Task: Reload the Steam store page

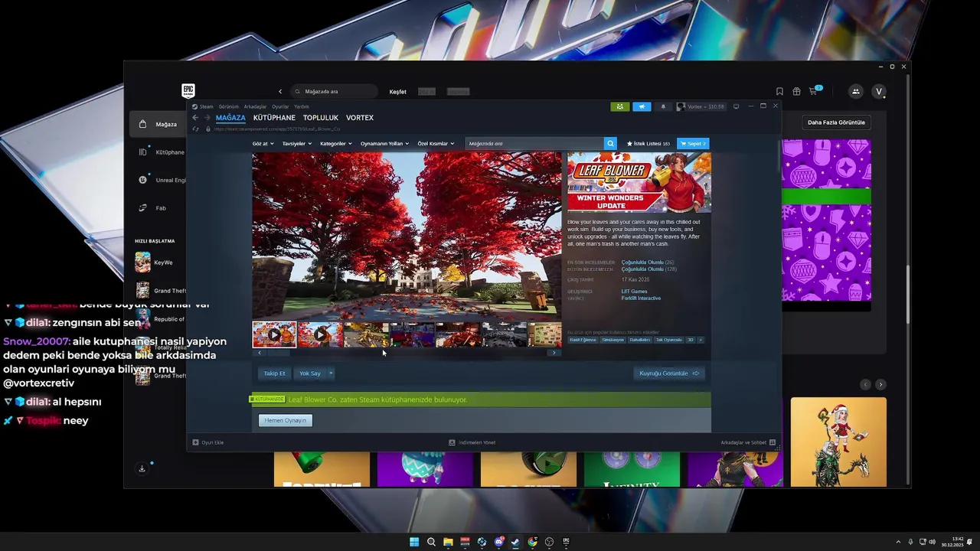Action: (x=196, y=129)
